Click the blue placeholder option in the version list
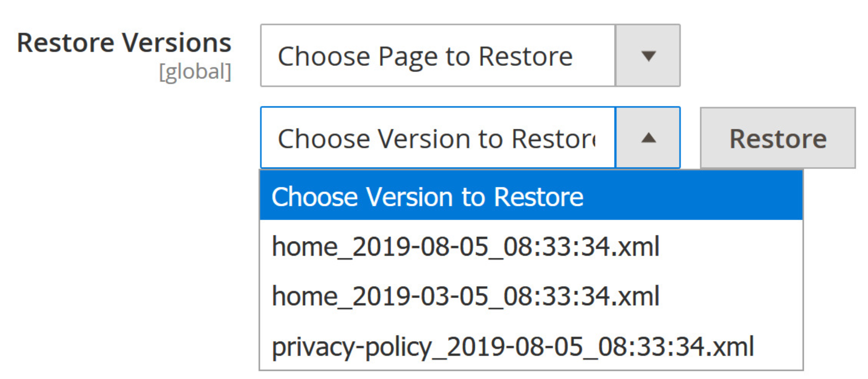Image resolution: width=868 pixels, height=379 pixels. click(x=427, y=197)
